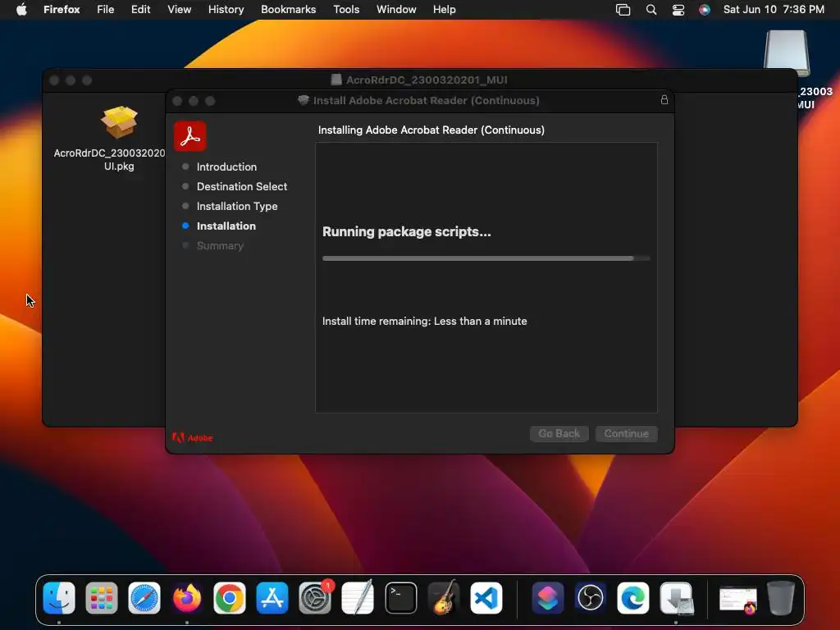840x630 pixels.
Task: Launch TextEdit from the dock
Action: pos(358,598)
